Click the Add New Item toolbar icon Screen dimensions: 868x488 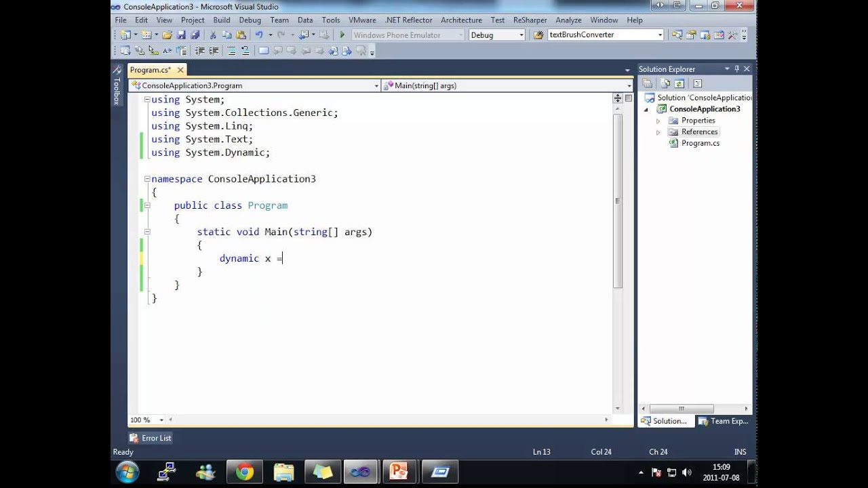pyautogui.click(x=146, y=35)
